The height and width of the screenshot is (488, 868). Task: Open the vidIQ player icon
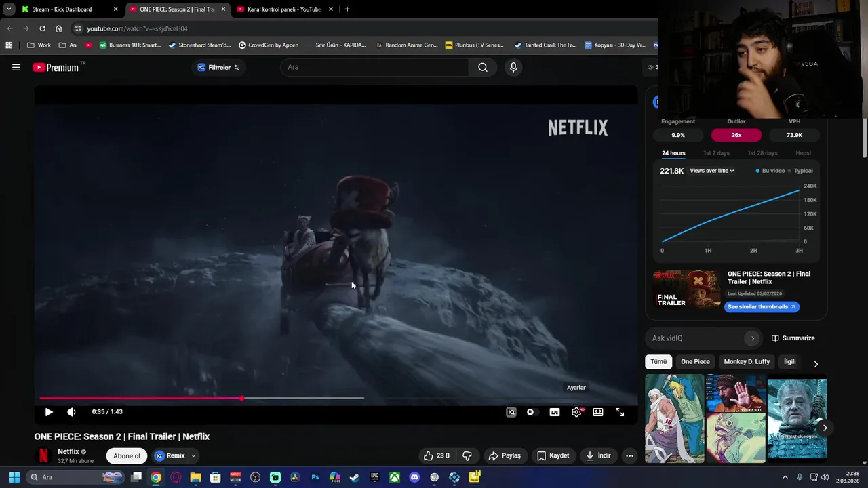pos(511,412)
